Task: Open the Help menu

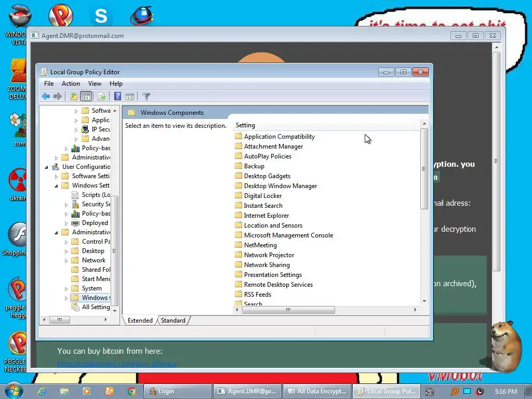Action: point(116,84)
